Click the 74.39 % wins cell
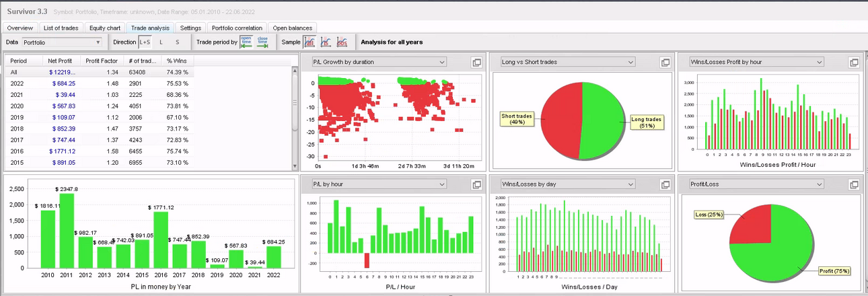 click(x=178, y=72)
